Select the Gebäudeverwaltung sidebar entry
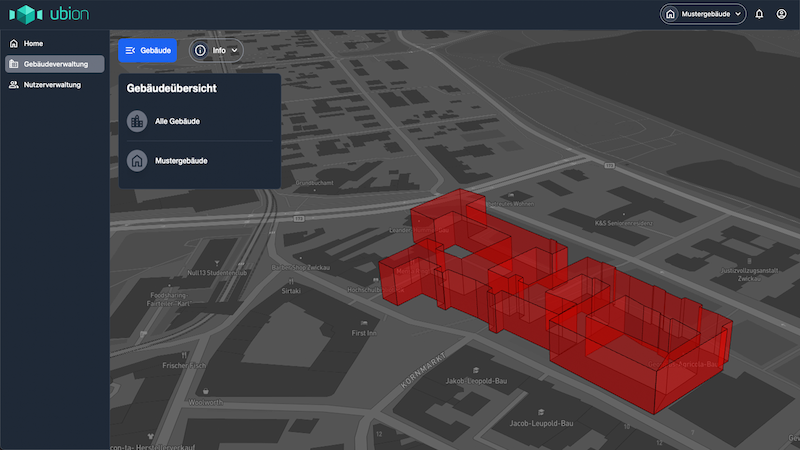This screenshot has height=450, width=800. 56,64
